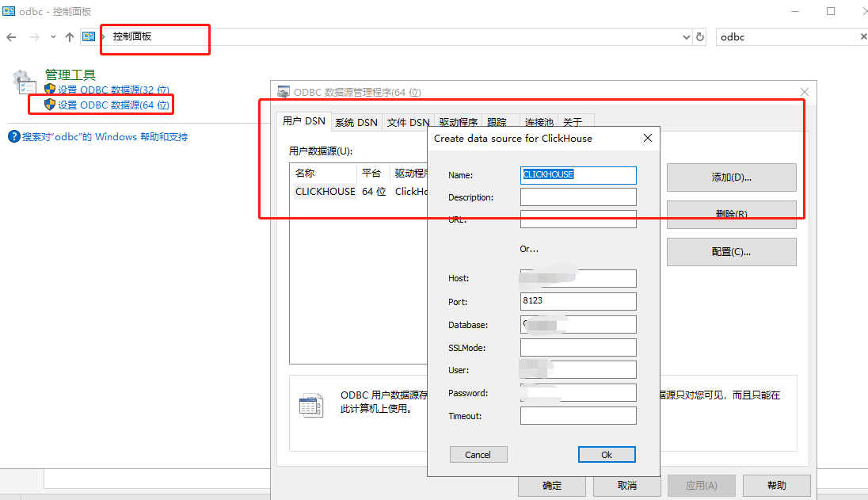Image resolution: width=868 pixels, height=500 pixels.
Task: Open recent locations chevron dropdown
Action: [53, 37]
